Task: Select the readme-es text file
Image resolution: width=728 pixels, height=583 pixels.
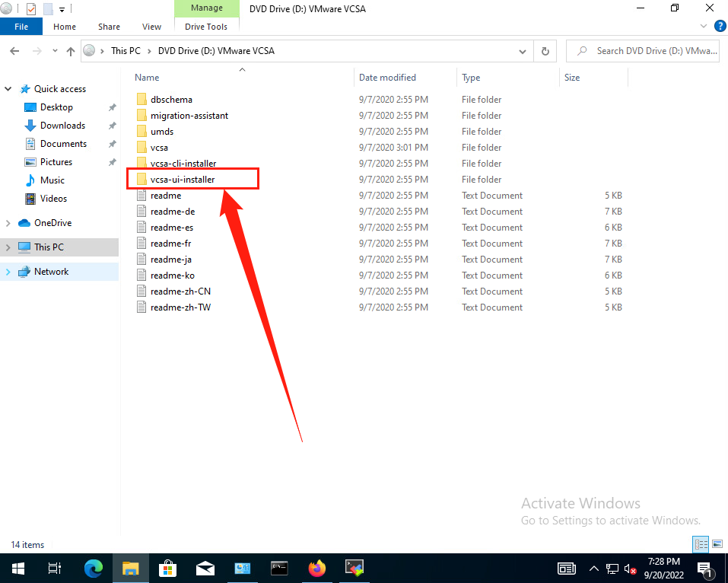Action: 165,228
